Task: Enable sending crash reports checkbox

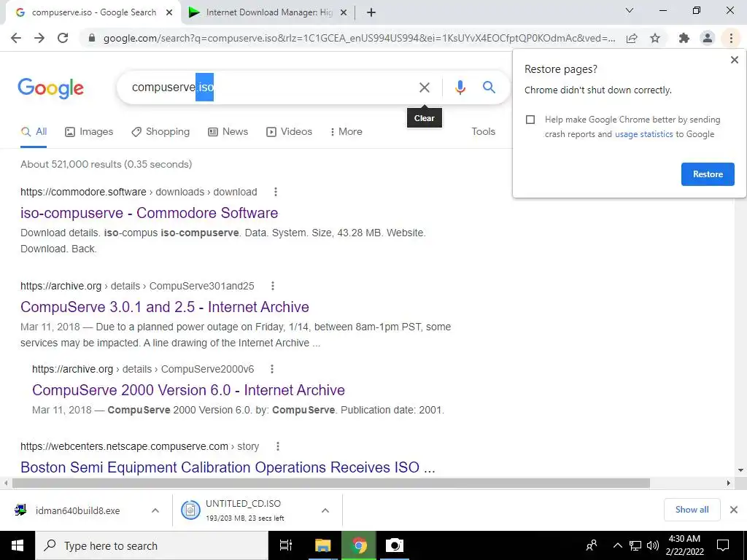Action: (530, 120)
